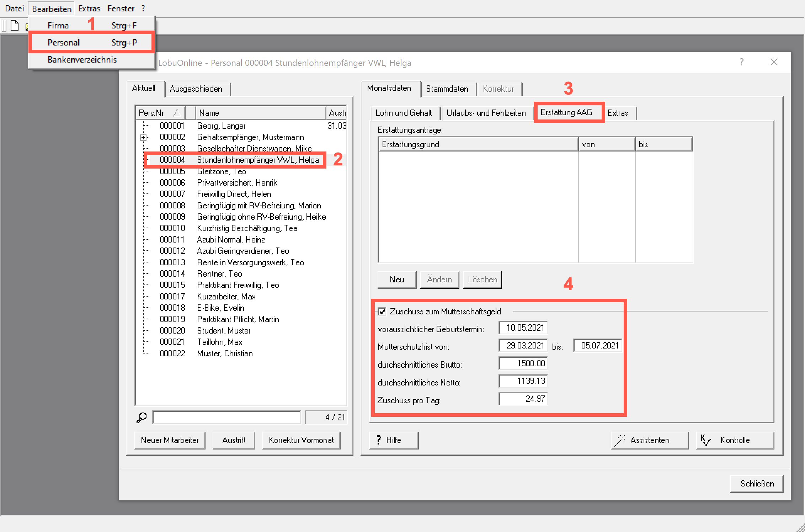Open the Stammdaten tab
Image resolution: width=805 pixels, height=532 pixels.
coord(447,89)
